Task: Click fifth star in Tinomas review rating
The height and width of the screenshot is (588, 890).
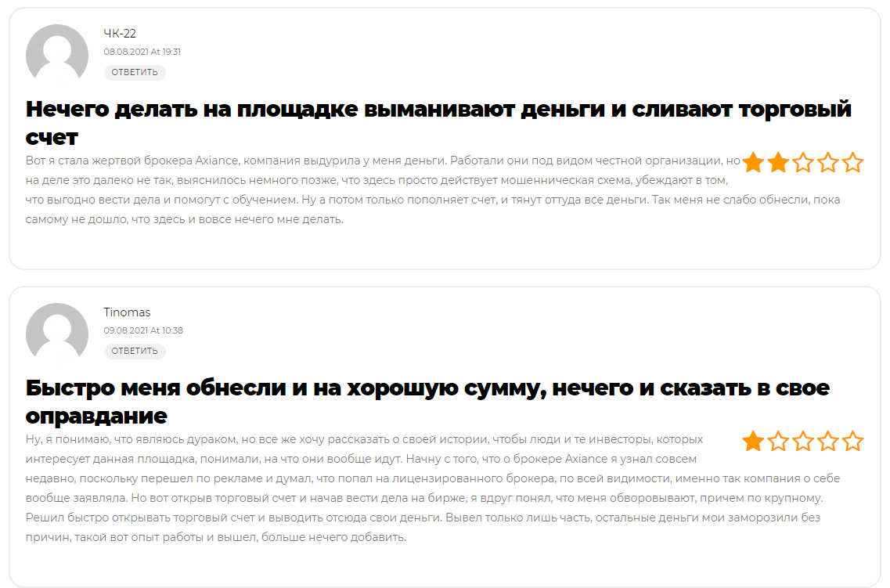Action: pyautogui.click(x=852, y=441)
